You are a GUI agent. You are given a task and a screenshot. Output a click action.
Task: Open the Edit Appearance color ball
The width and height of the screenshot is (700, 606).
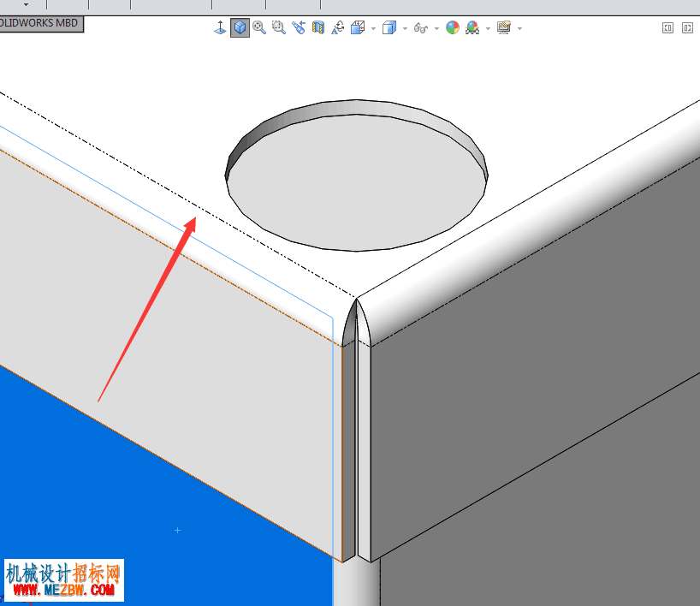(453, 27)
